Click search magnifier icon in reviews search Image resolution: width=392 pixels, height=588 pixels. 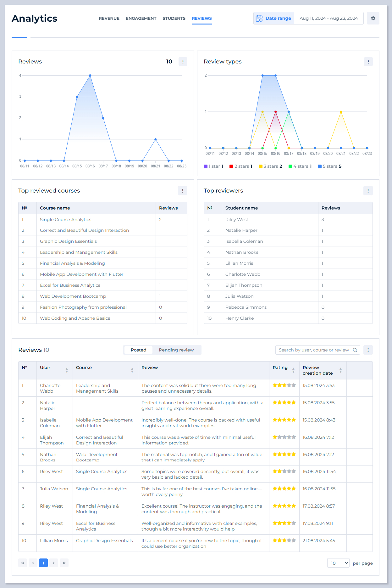[355, 350]
